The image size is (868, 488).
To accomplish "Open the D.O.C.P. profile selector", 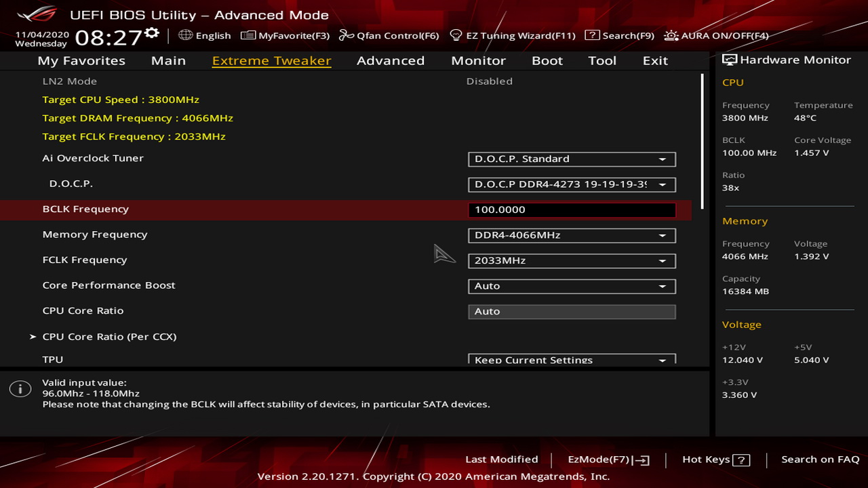I will pos(571,184).
